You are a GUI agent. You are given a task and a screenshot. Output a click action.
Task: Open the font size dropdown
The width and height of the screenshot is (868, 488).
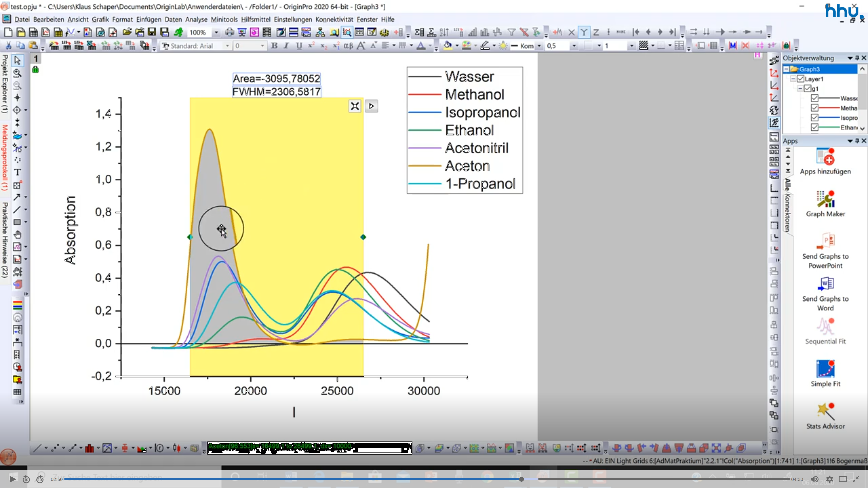pos(262,46)
